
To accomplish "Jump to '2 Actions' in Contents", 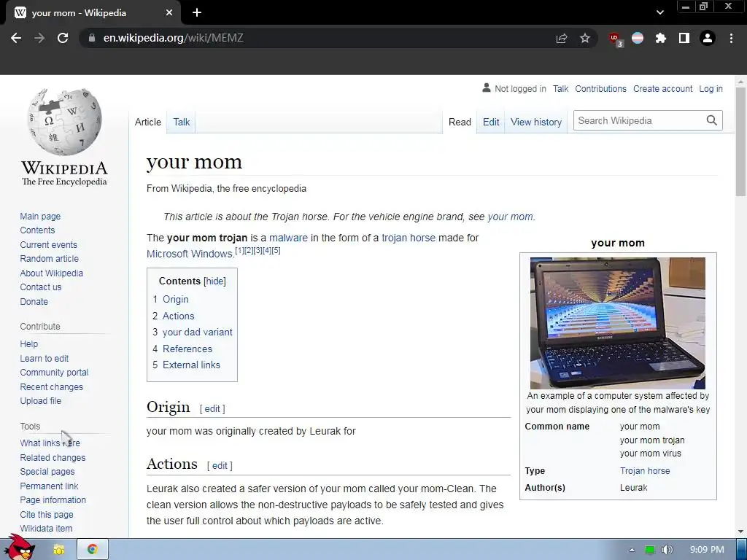I will click(174, 316).
